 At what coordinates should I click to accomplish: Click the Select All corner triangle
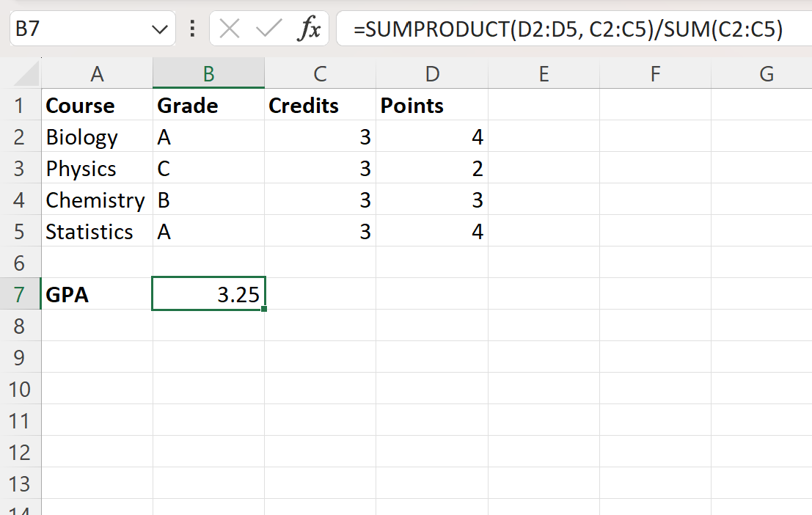(x=26, y=73)
